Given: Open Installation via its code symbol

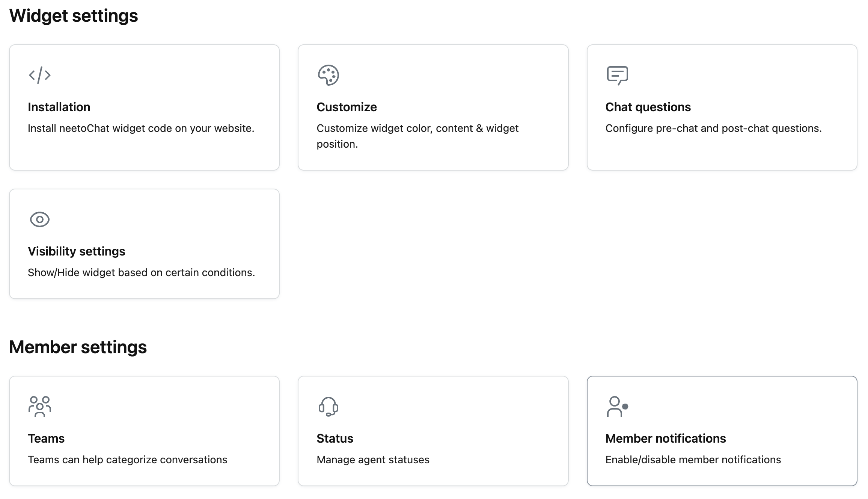Looking at the screenshot, I should [40, 75].
